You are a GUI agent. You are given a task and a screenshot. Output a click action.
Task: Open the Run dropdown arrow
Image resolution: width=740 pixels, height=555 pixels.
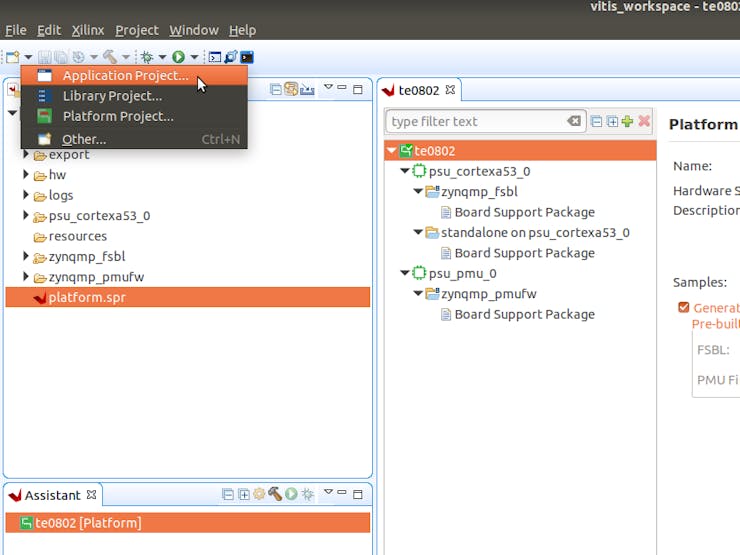click(194, 58)
